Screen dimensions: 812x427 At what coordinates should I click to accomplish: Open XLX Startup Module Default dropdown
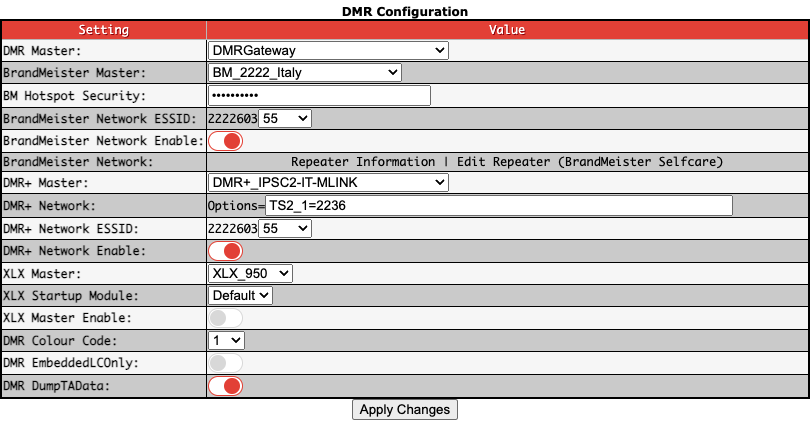[240, 296]
